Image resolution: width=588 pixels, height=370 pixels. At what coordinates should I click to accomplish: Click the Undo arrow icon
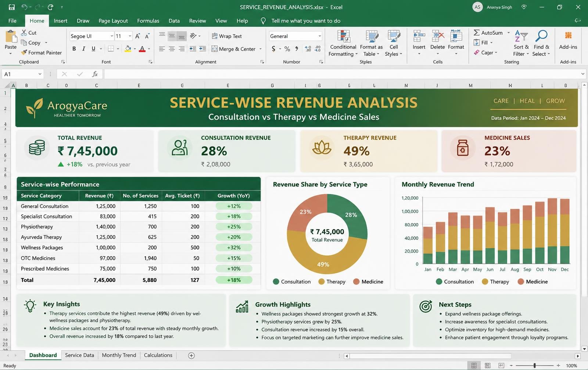[x=24, y=7]
